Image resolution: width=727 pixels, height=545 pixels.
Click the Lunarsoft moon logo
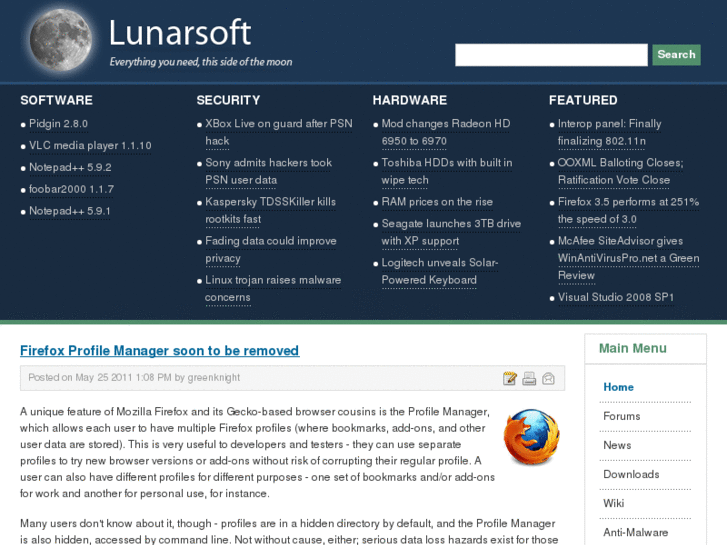[x=60, y=40]
